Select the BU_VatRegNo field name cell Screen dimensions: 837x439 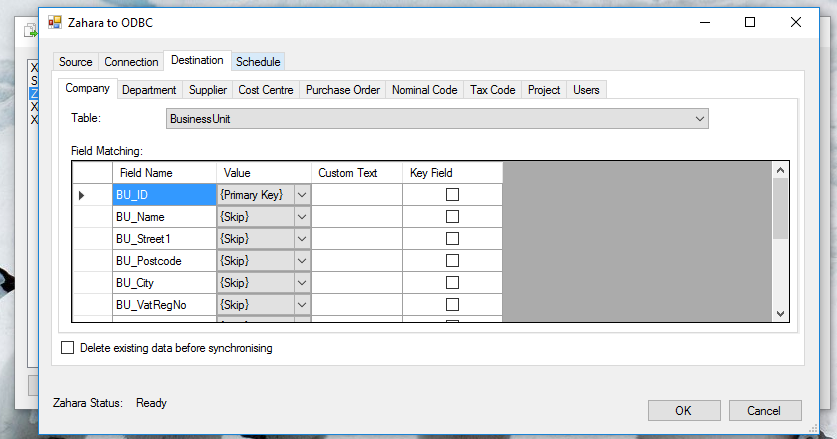point(164,304)
